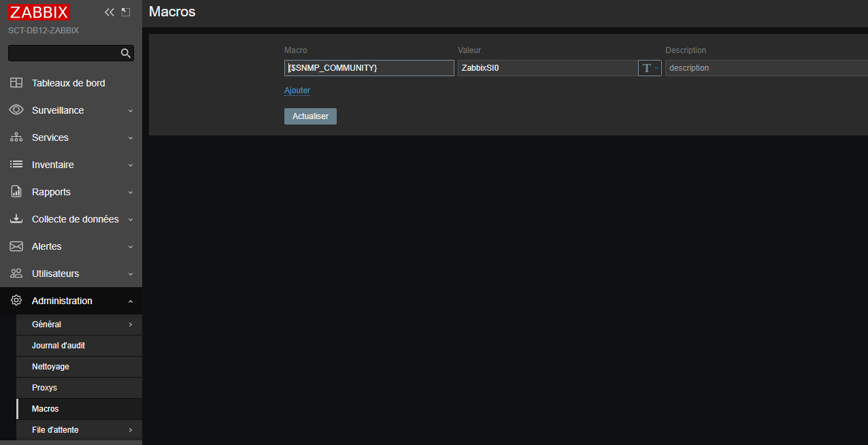Expand the Utilisateurs menu chevron
The width and height of the screenshot is (868, 445).
point(131,274)
